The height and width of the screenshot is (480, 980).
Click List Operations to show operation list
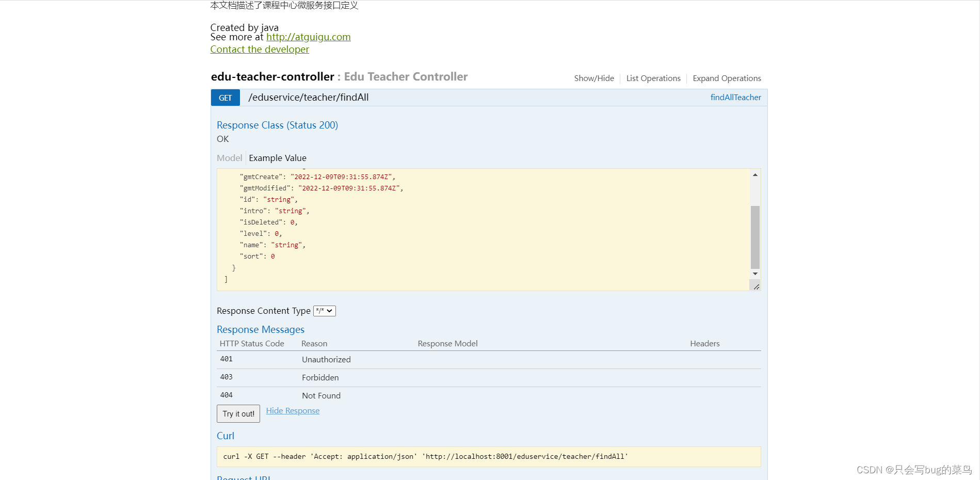653,78
